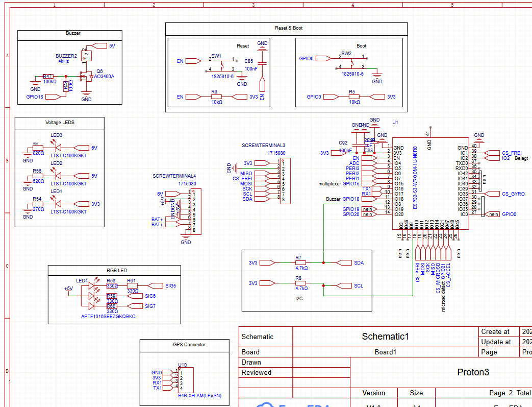Select capacitor C85 in the Reset block
Image resolution: width=532 pixels, height=407 pixels.
262,63
